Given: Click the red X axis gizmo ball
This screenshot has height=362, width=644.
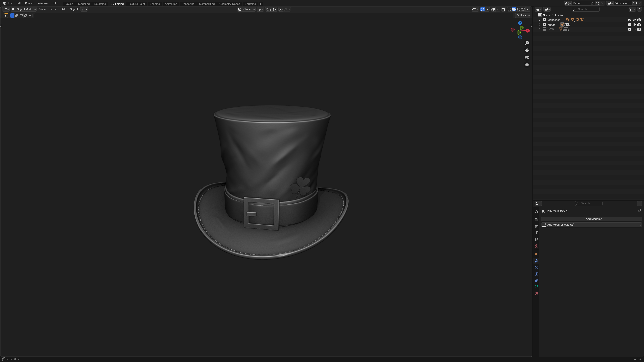Looking at the screenshot, I should click(528, 31).
